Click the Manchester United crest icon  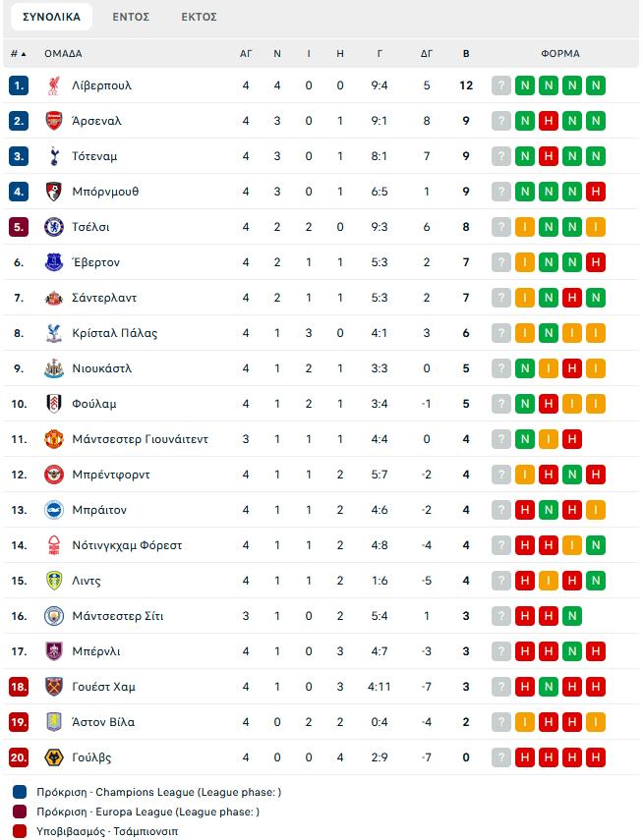pos(54,439)
